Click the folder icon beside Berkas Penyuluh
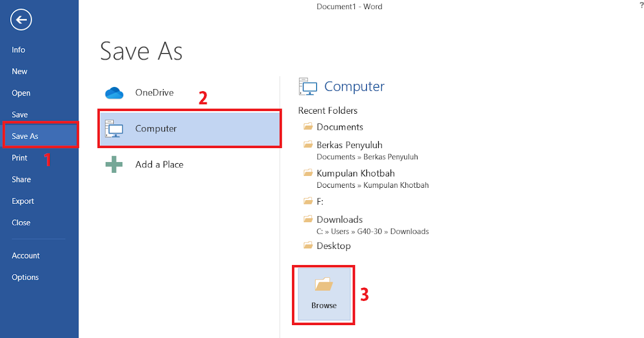The width and height of the screenshot is (644, 338). [x=308, y=144]
